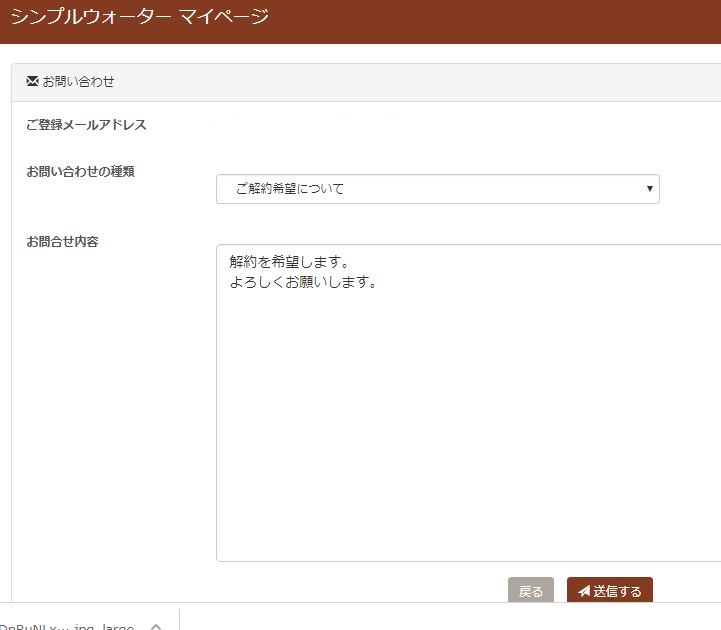
Task: Click the ご登録メールアドレス label
Action: pyautogui.click(x=86, y=125)
